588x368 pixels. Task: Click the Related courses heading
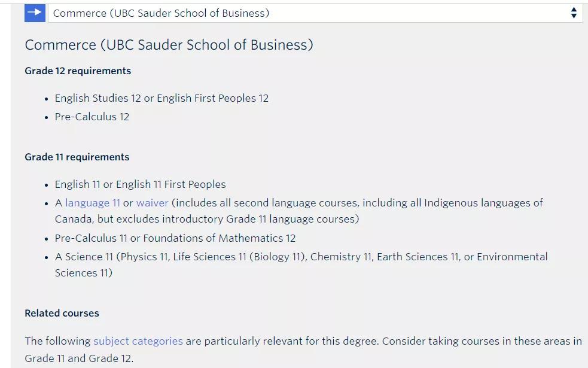(62, 313)
